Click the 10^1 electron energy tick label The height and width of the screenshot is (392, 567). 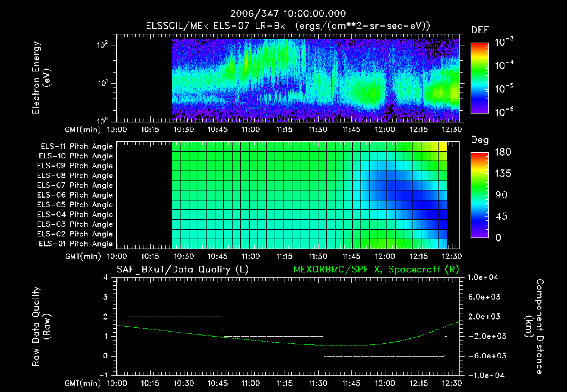102,83
